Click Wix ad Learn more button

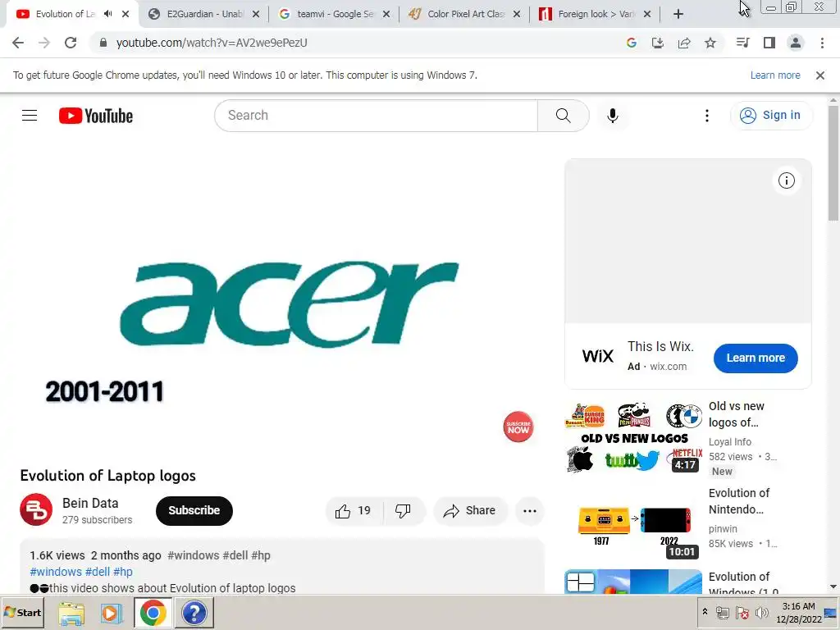756,358
